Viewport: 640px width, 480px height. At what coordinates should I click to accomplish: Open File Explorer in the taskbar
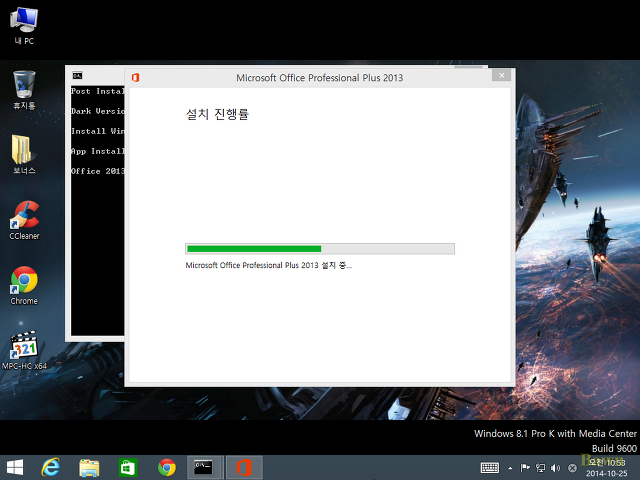tap(89, 468)
